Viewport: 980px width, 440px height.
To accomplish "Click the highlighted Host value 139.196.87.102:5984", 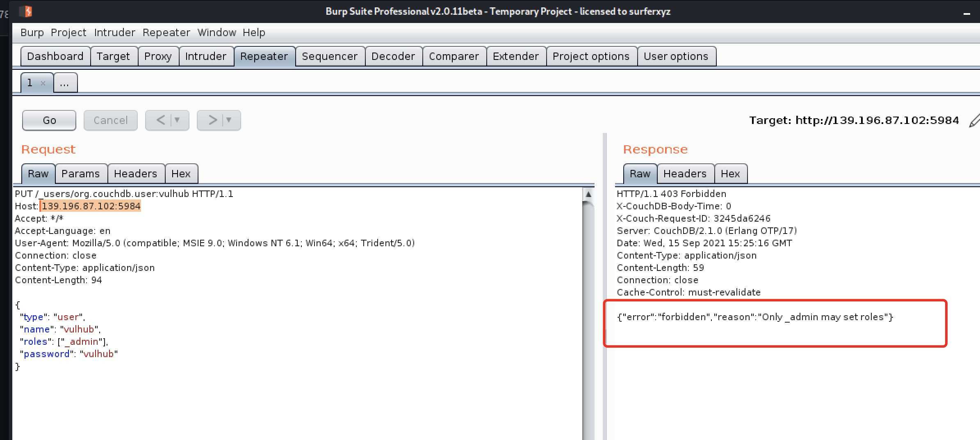I will [91, 206].
